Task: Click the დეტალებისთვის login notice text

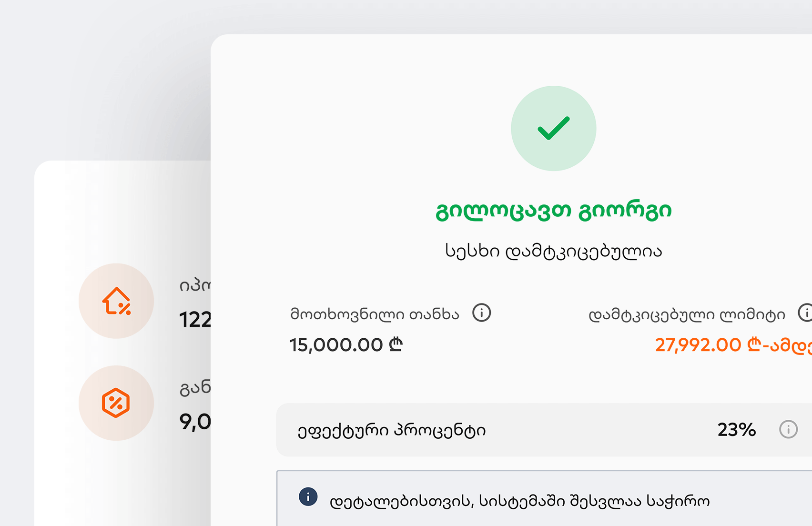Action: 519,501
